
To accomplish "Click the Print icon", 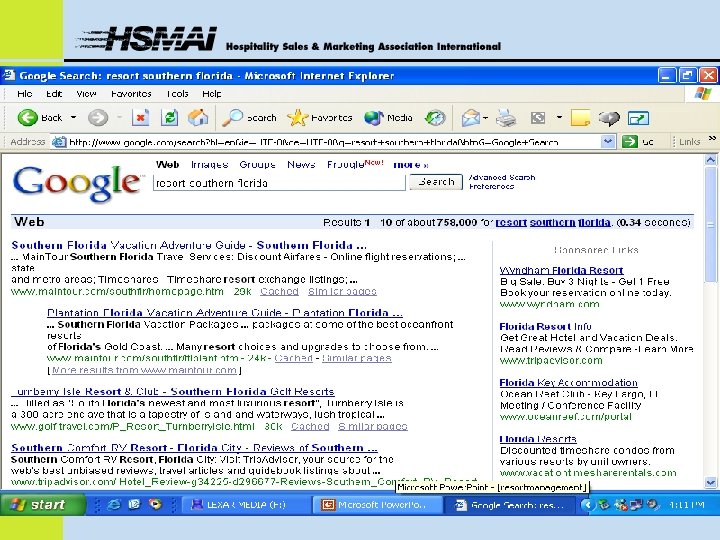I will click(x=506, y=118).
